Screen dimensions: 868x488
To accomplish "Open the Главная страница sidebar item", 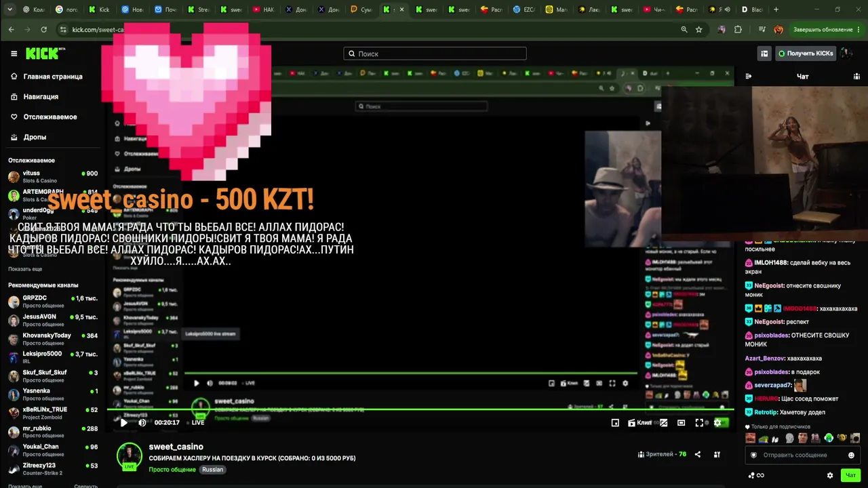I will (46, 77).
